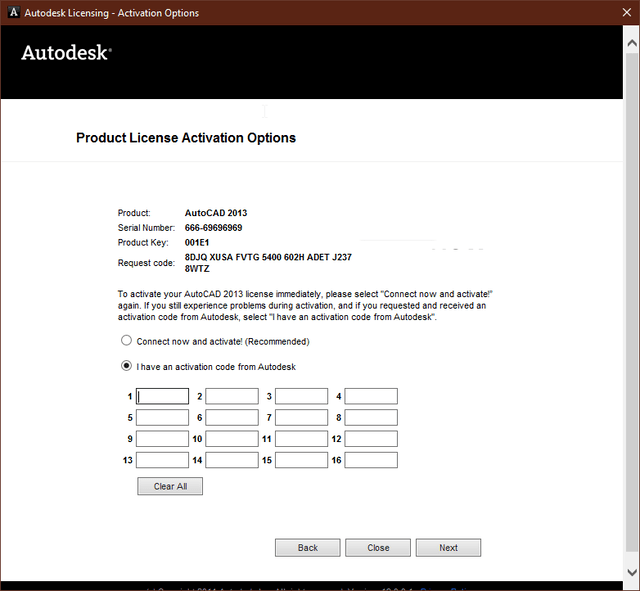Click the scrollbar up arrow
Image resolution: width=640 pixels, height=591 pixels.
click(632, 43)
